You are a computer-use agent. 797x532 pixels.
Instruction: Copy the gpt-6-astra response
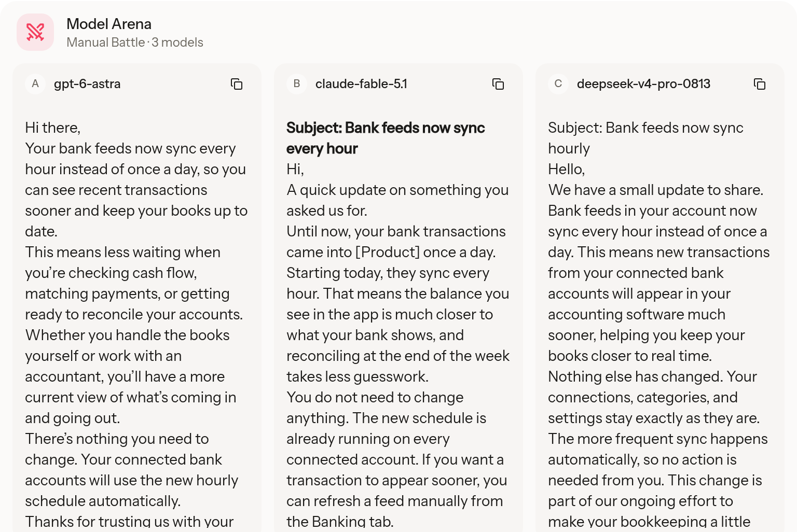tap(237, 84)
